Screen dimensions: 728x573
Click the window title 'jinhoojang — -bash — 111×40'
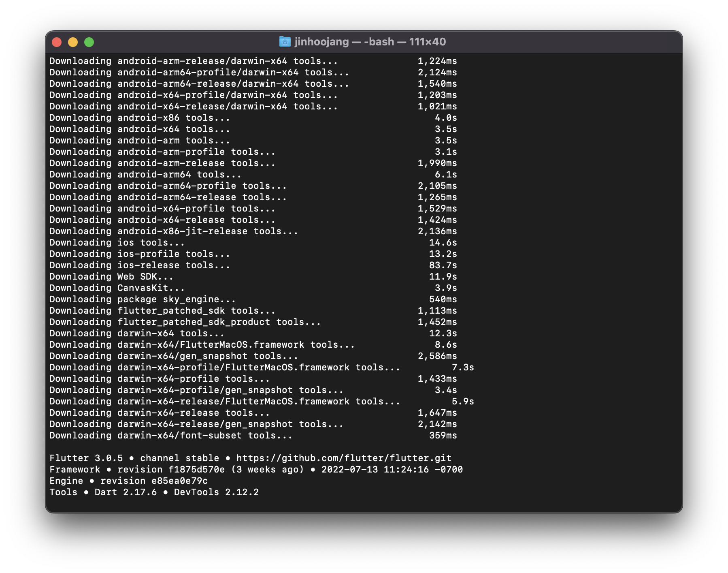point(370,42)
